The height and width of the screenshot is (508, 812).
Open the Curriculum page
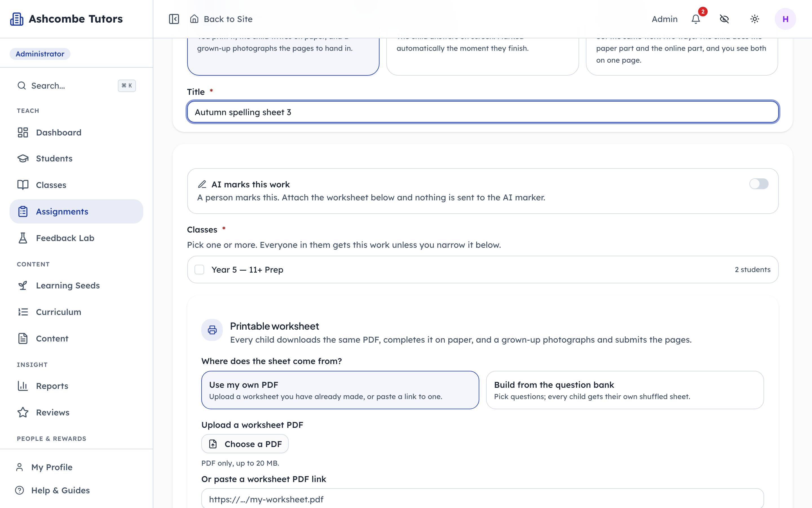(76, 312)
